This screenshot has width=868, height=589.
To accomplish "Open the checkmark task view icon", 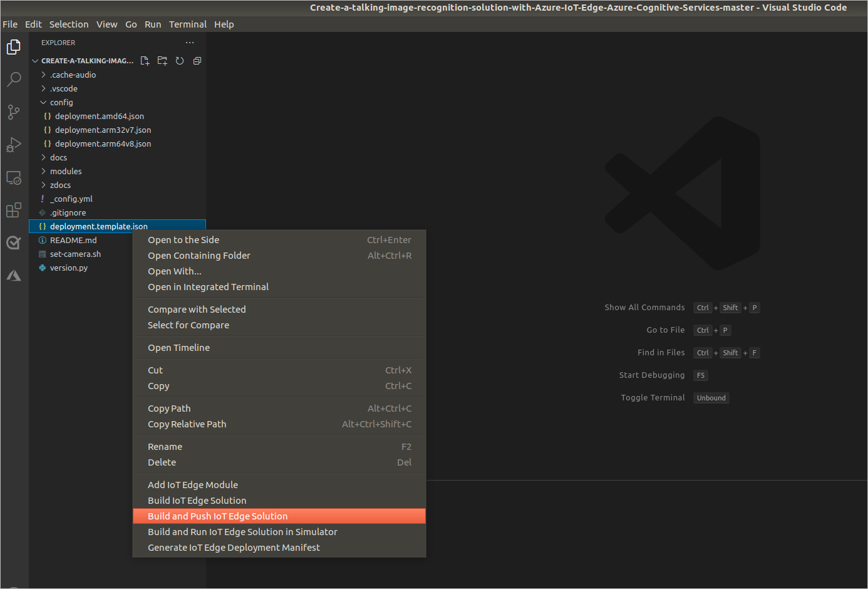I will [14, 242].
